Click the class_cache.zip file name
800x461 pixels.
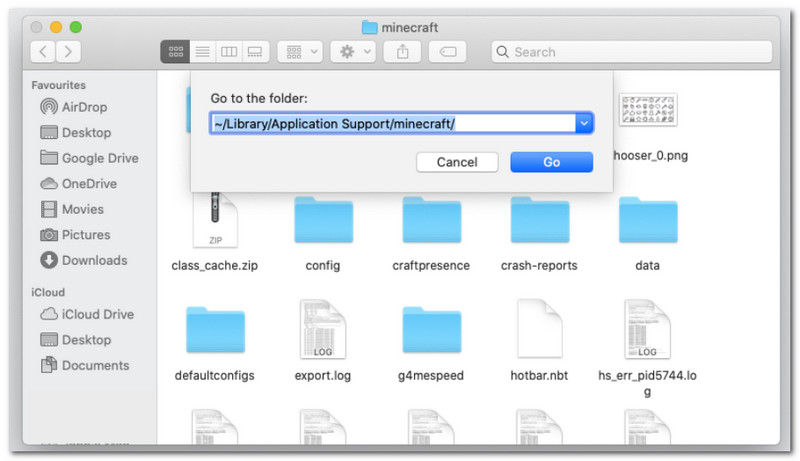click(215, 266)
